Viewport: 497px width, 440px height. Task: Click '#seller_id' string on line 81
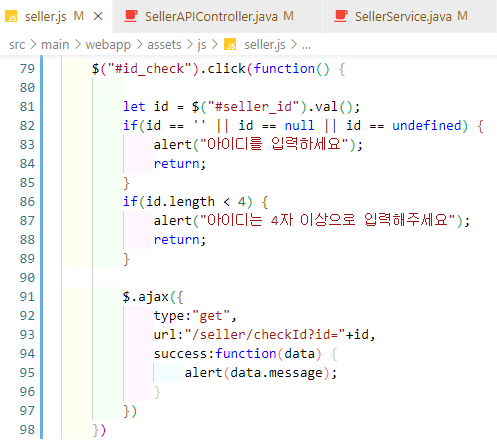coord(253,107)
